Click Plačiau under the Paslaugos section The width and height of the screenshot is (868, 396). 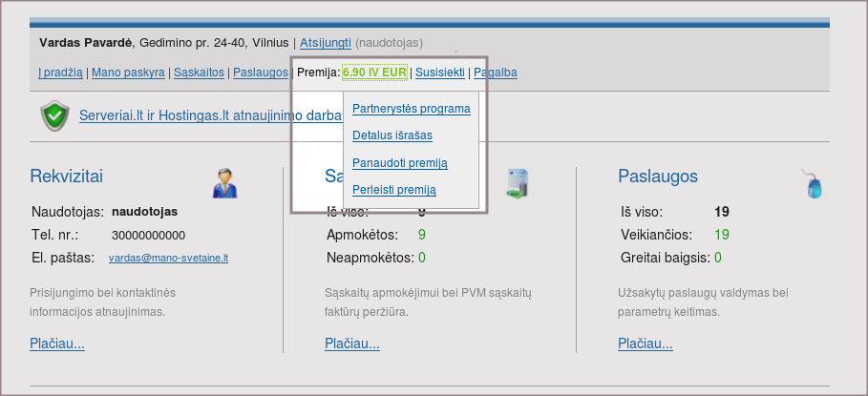646,344
